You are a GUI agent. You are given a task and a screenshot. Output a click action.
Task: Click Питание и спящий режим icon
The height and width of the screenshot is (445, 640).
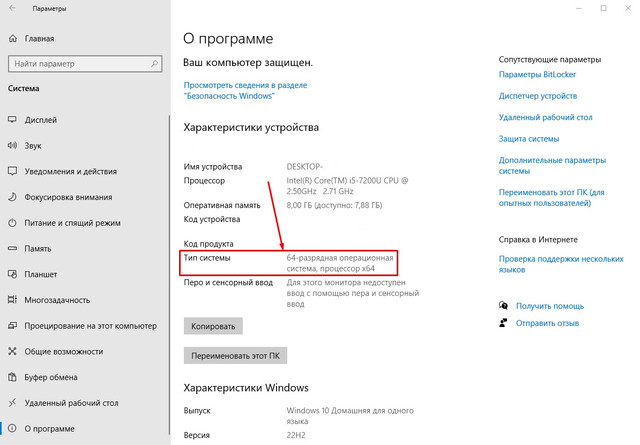coord(13,222)
